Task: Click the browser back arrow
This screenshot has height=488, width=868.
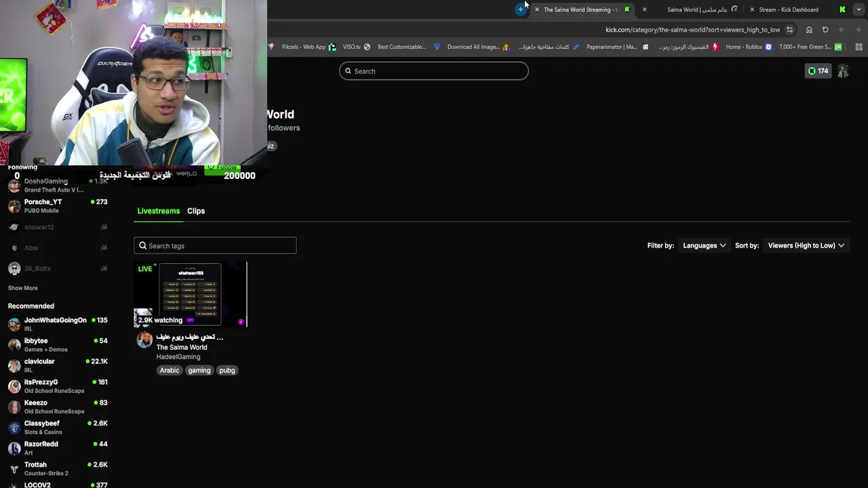Action: coord(842,30)
